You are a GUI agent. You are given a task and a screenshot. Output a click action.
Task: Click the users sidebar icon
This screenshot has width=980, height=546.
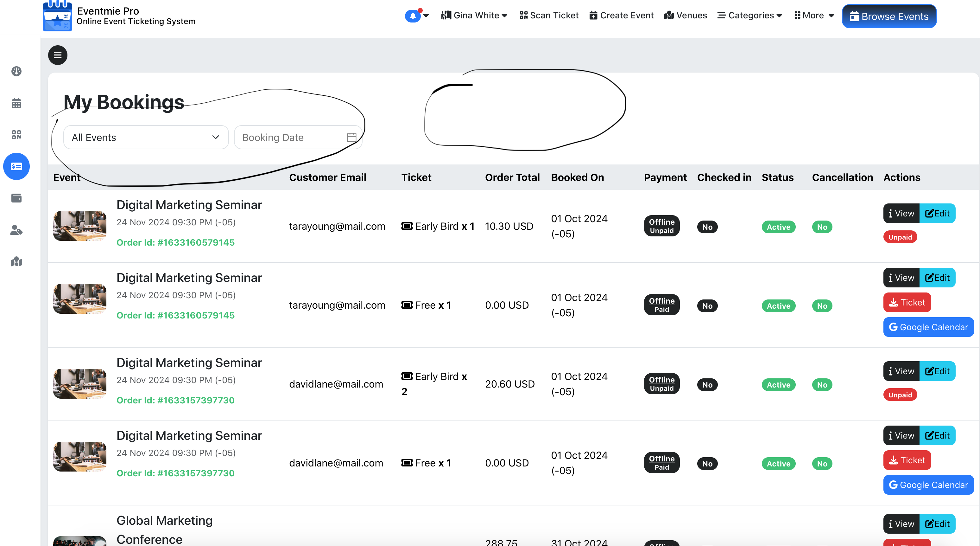(x=16, y=230)
